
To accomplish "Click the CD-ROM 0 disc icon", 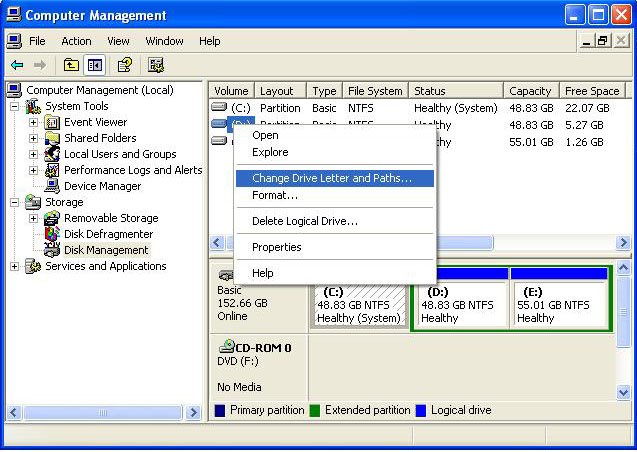I will 227,346.
